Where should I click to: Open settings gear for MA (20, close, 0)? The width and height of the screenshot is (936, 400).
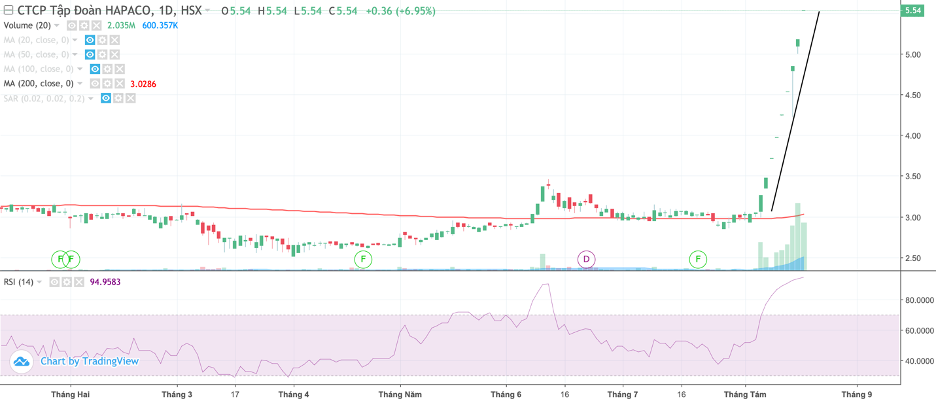(x=102, y=40)
